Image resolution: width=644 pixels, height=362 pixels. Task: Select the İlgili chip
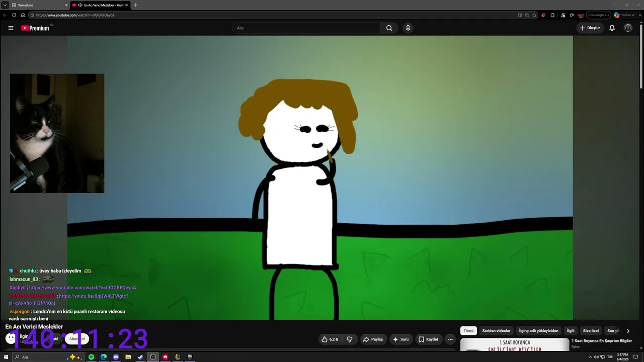pyautogui.click(x=571, y=331)
